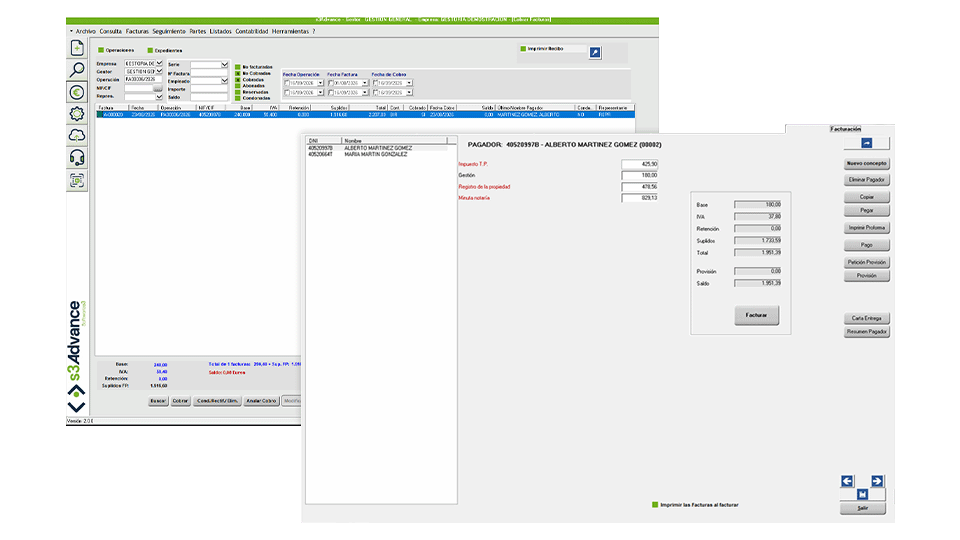Click the Anular Cobro button
This screenshot has height=540, width=960.
pyautogui.click(x=261, y=401)
